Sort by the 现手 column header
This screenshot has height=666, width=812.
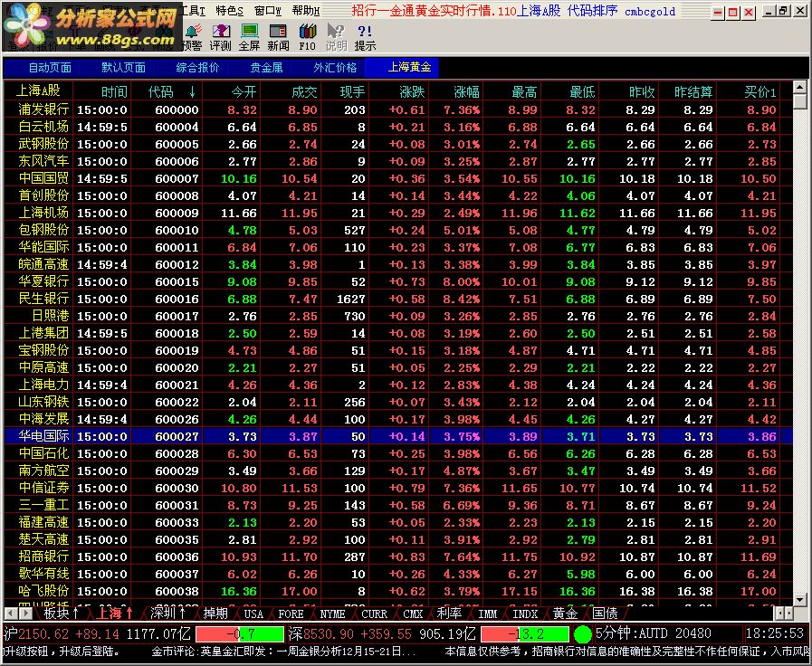tap(353, 91)
